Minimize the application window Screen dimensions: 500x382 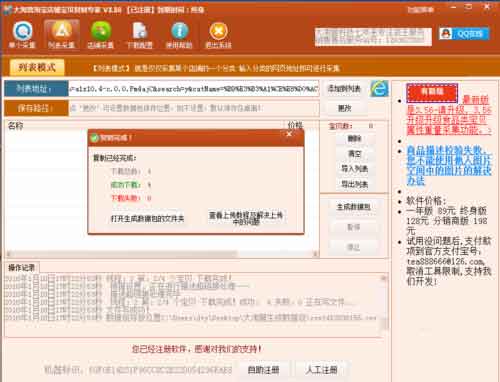454,7
